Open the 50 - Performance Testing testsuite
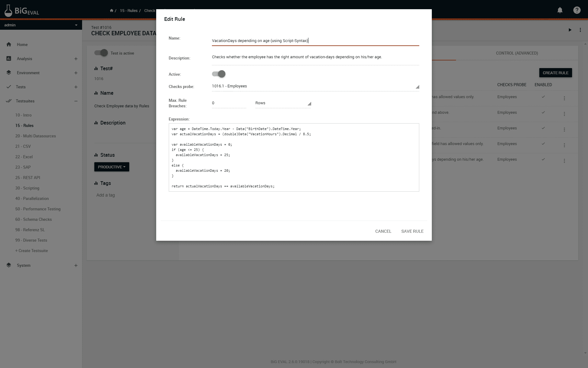Image resolution: width=588 pixels, height=368 pixels. (x=38, y=209)
